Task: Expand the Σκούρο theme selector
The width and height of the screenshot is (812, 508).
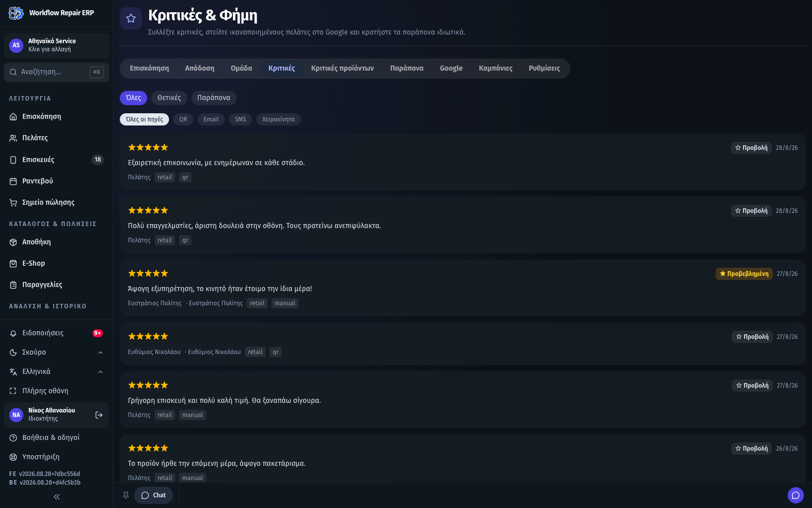Action: pos(56,353)
